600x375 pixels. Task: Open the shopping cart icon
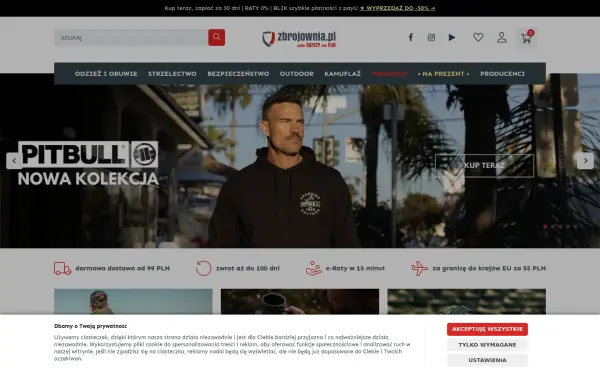tap(526, 38)
